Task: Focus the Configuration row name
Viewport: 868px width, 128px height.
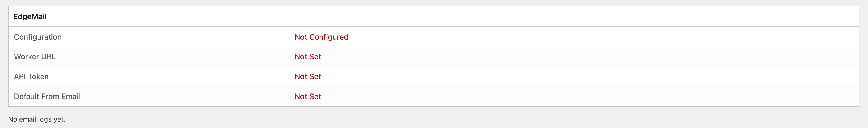Action: pyautogui.click(x=38, y=37)
